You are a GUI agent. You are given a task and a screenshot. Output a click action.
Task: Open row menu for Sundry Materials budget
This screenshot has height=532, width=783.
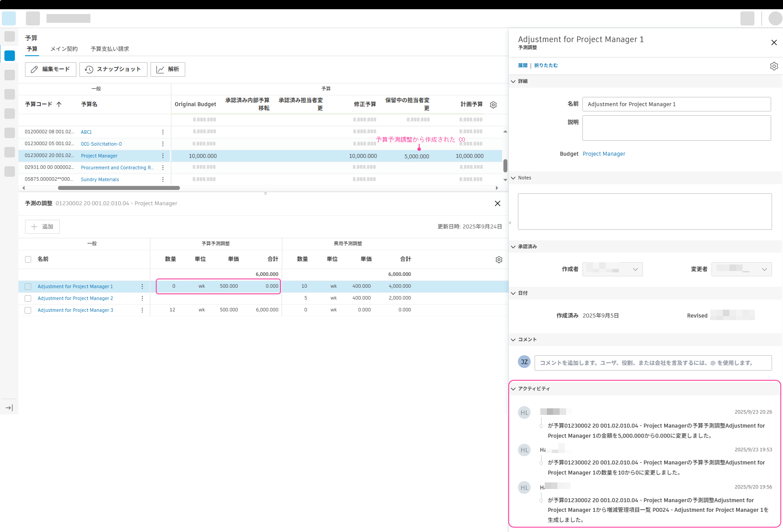163,179
